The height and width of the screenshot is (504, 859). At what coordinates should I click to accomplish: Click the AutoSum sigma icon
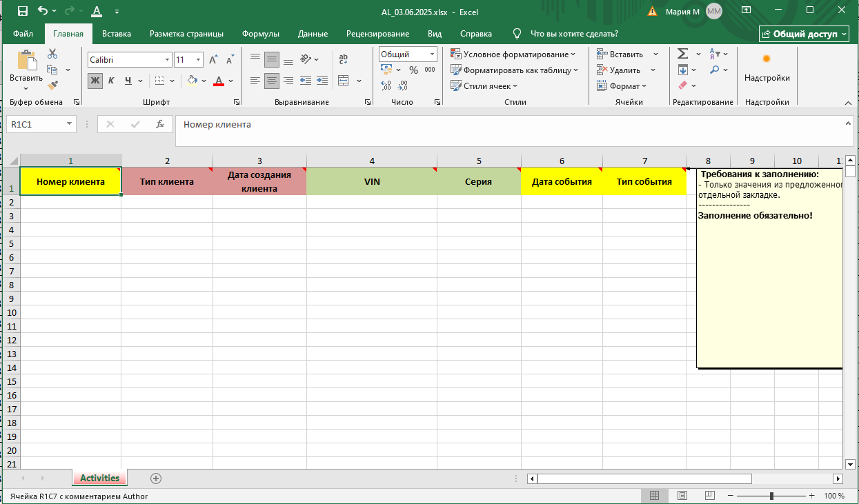point(682,54)
